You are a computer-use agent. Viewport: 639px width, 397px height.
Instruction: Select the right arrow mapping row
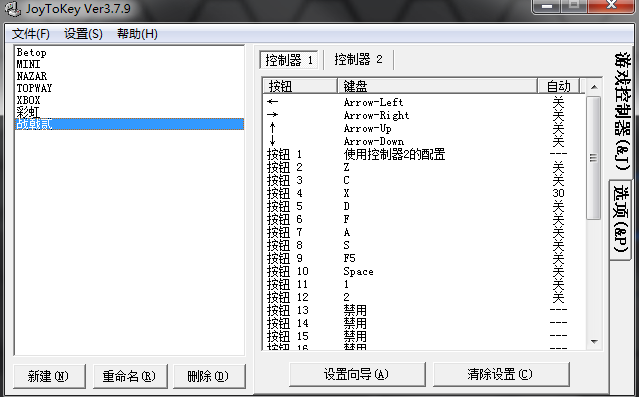click(424, 115)
